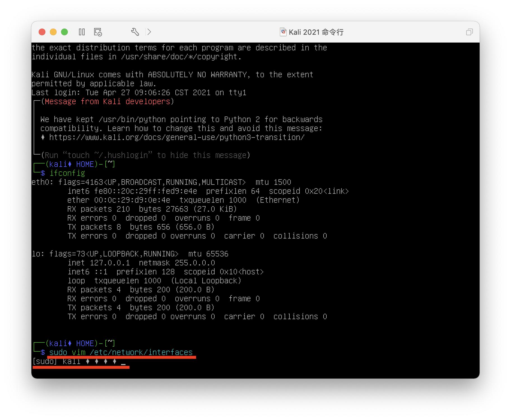Image resolution: width=511 pixels, height=420 pixels.
Task: Click the Kali 2021 document icon in title
Action: pyautogui.click(x=283, y=32)
